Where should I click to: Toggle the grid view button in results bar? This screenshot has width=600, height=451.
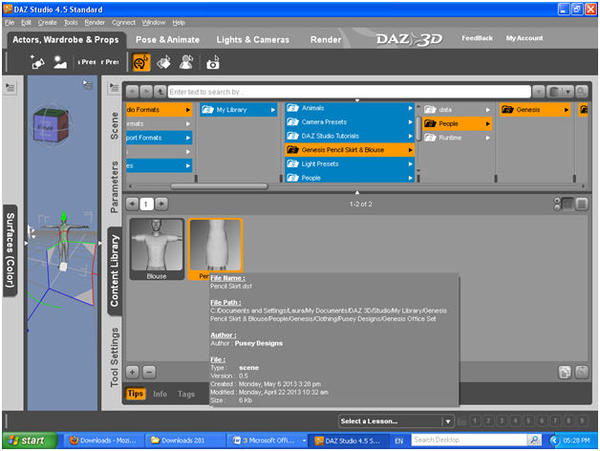pos(567,204)
